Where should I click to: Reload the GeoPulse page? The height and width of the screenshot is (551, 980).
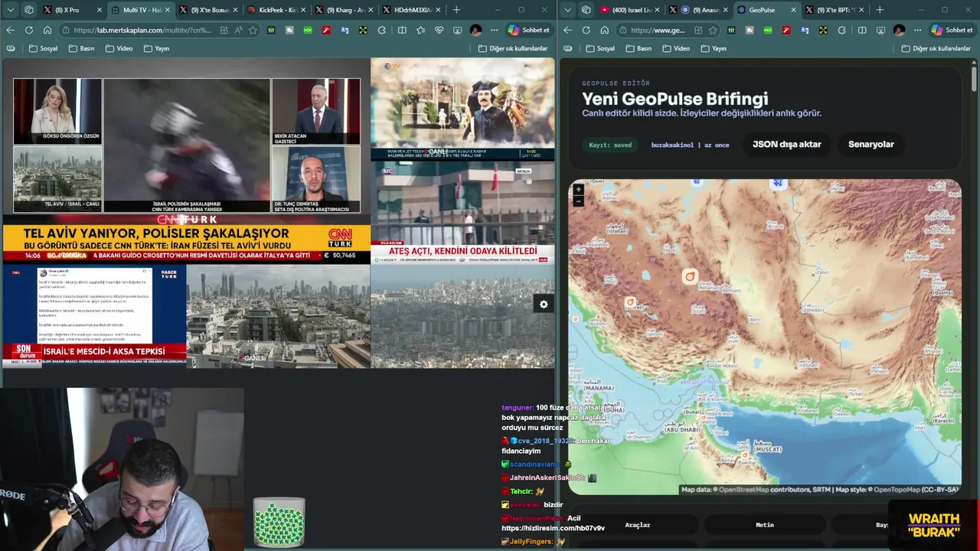coord(586,30)
